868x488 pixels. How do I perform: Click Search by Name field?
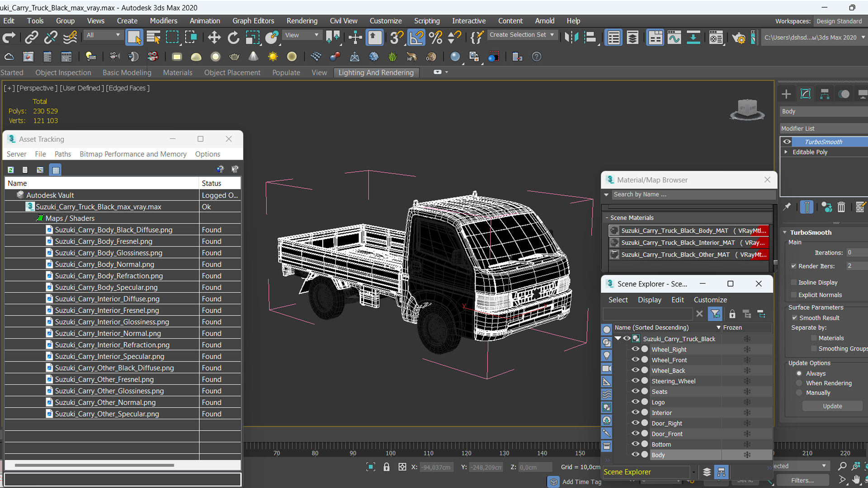click(693, 195)
